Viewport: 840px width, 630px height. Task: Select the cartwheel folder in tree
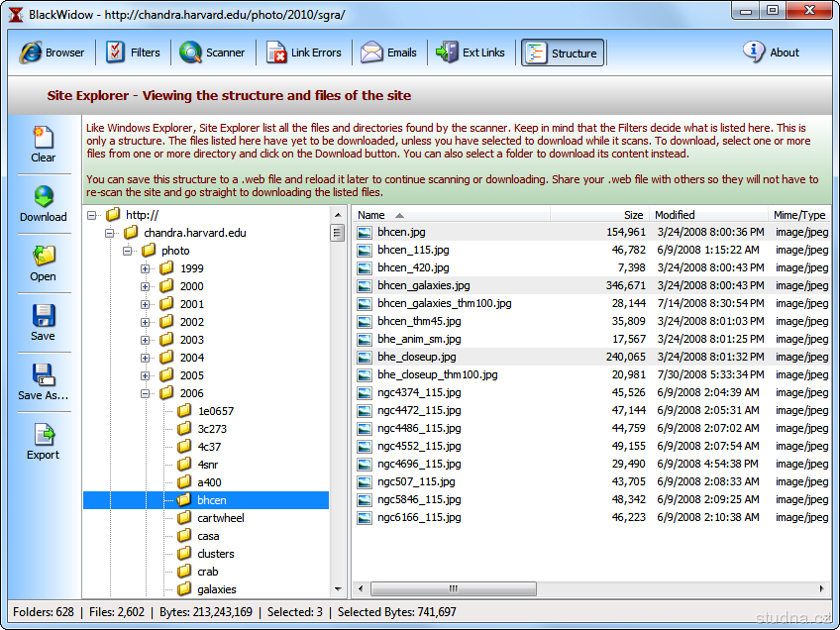point(220,518)
